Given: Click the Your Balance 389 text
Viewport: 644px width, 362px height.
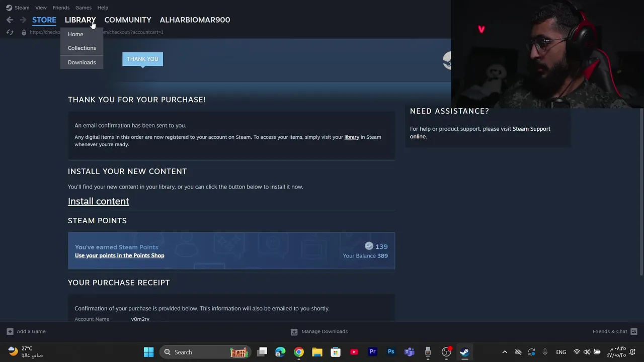Looking at the screenshot, I should (x=365, y=256).
